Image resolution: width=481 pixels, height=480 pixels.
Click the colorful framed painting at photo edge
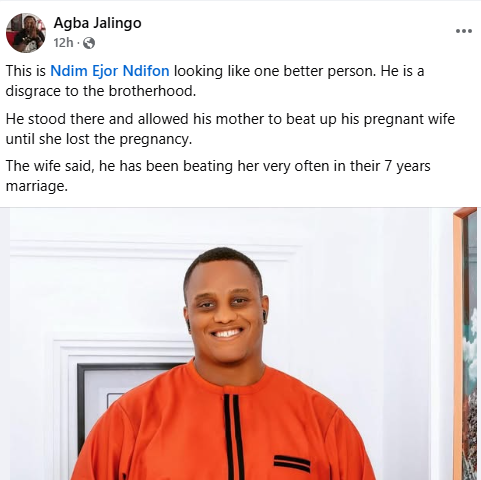pyautogui.click(x=466, y=344)
